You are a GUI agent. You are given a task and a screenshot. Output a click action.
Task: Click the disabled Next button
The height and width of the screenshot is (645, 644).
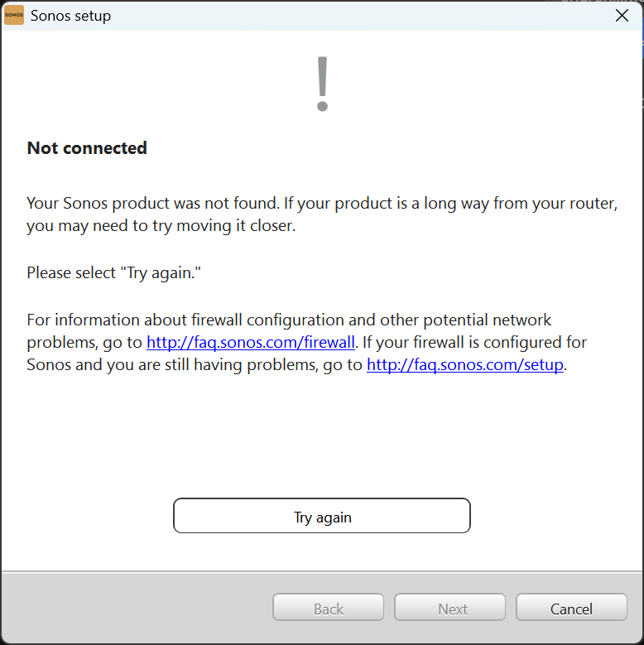(x=449, y=609)
